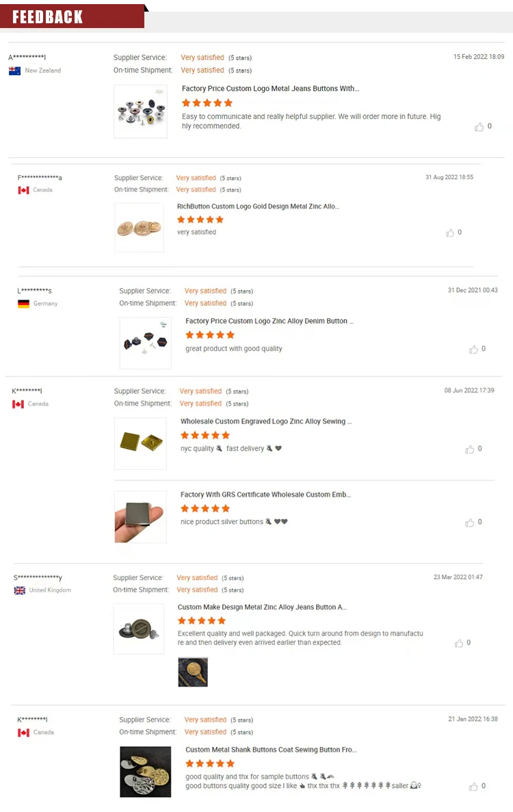Click the New Zealand flag icon

pos(14,70)
